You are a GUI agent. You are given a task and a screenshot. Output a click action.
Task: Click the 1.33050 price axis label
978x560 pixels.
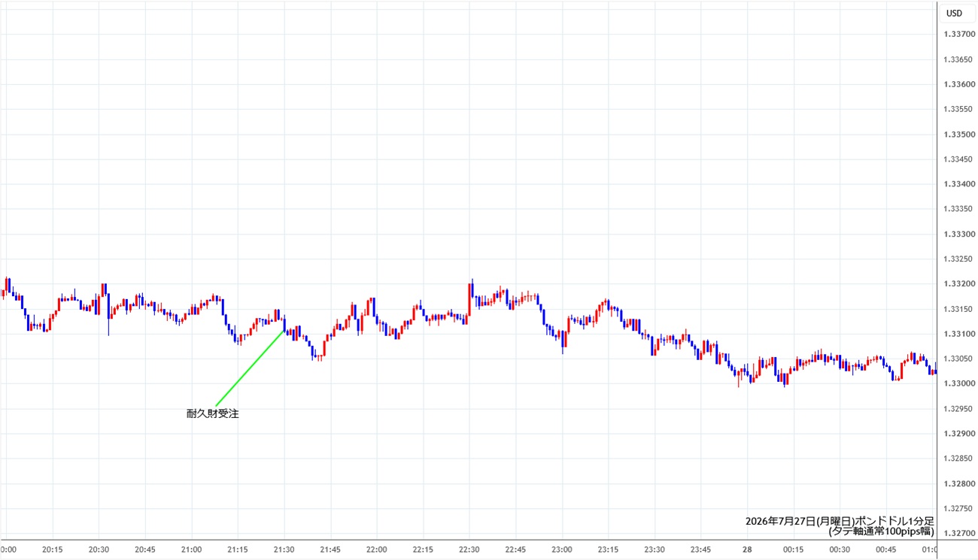tap(958, 359)
